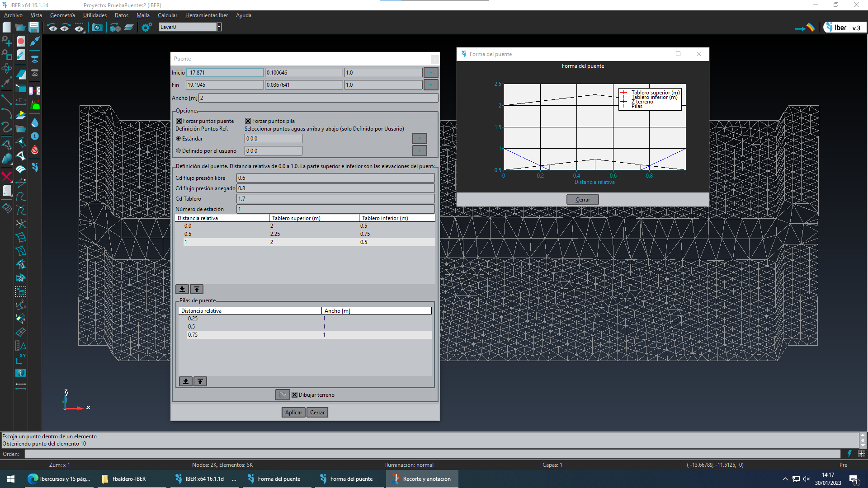This screenshot has width=868, height=488.
Task: Click the Aplicar button
Action: pos(293,413)
